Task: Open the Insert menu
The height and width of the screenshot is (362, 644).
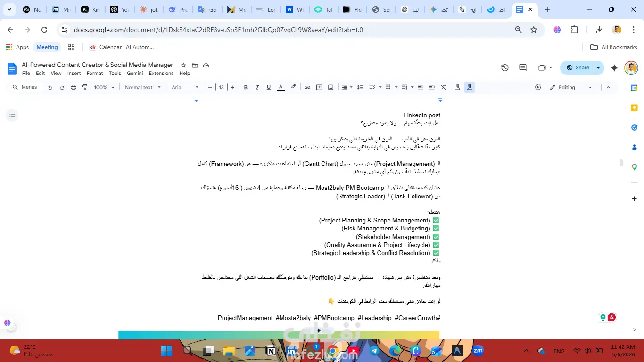Action: point(74,73)
